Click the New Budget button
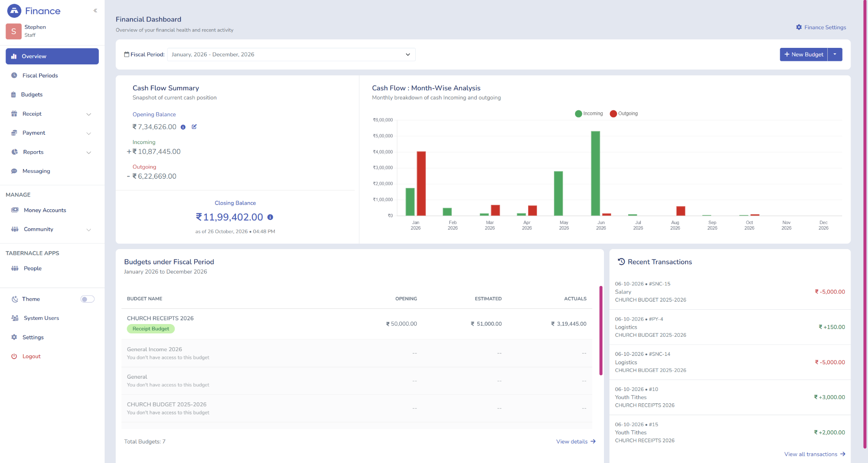This screenshot has height=463, width=868. [804, 54]
